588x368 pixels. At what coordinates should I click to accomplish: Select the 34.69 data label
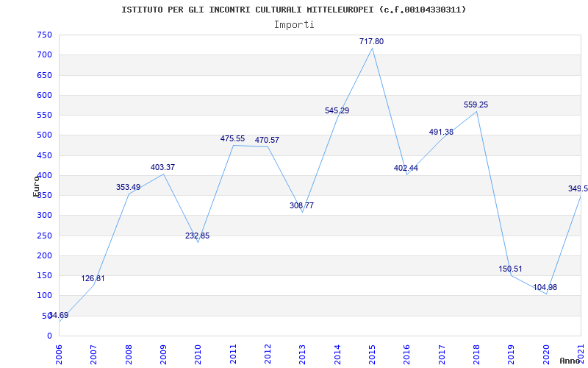pos(59,315)
